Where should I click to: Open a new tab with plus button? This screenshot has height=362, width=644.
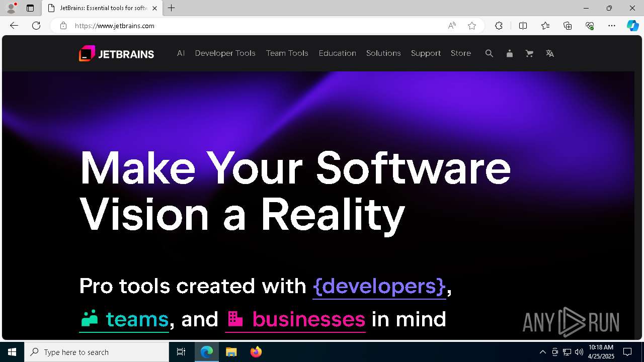coord(172,8)
